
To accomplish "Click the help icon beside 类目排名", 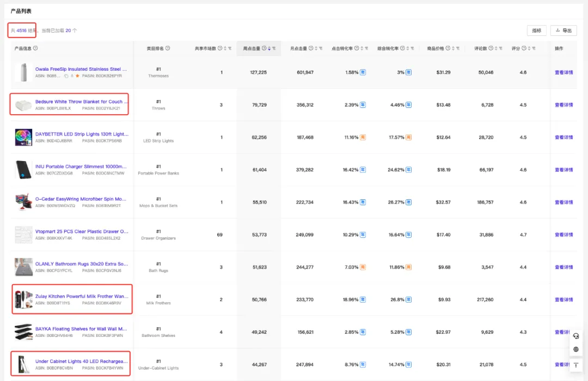I will pos(168,48).
